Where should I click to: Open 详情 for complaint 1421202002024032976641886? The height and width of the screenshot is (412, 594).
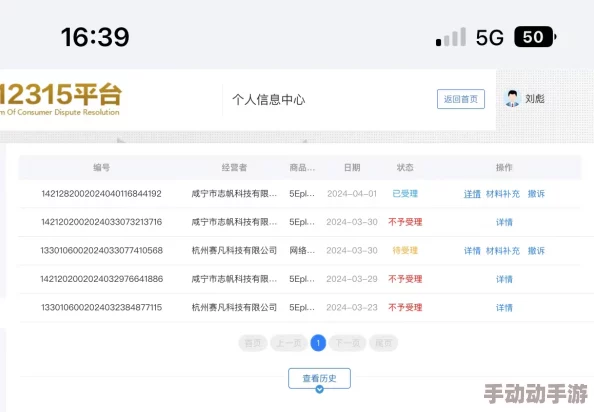tap(504, 279)
